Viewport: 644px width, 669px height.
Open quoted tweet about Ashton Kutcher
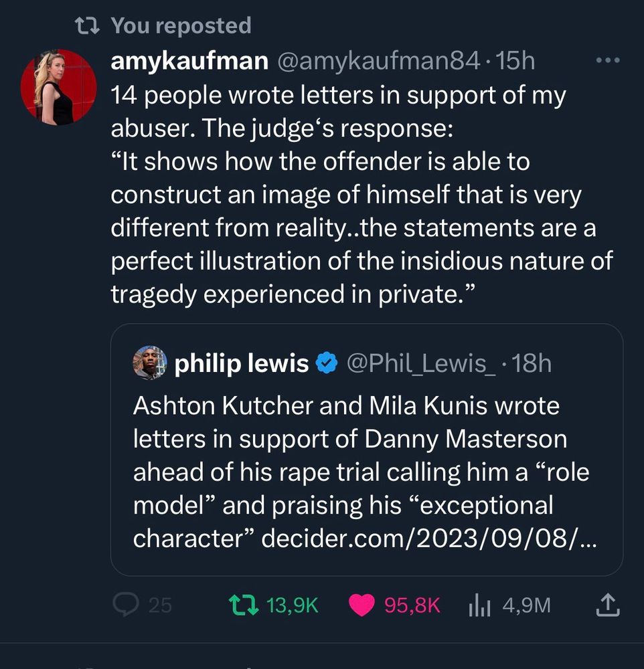click(361, 455)
